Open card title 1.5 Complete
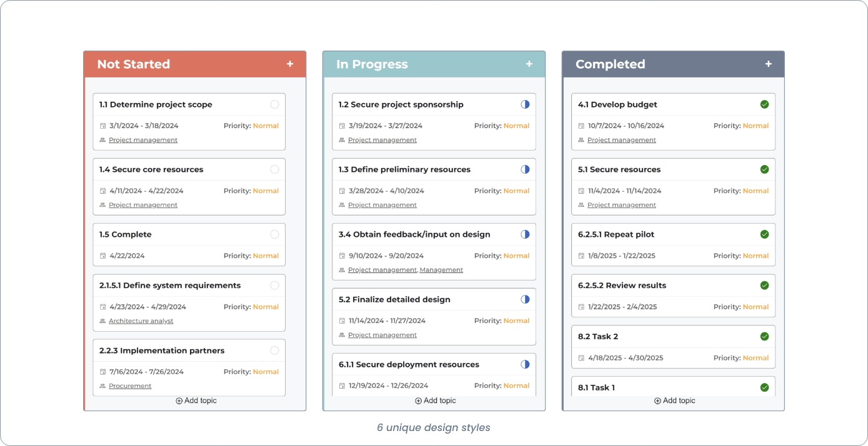 pos(126,234)
